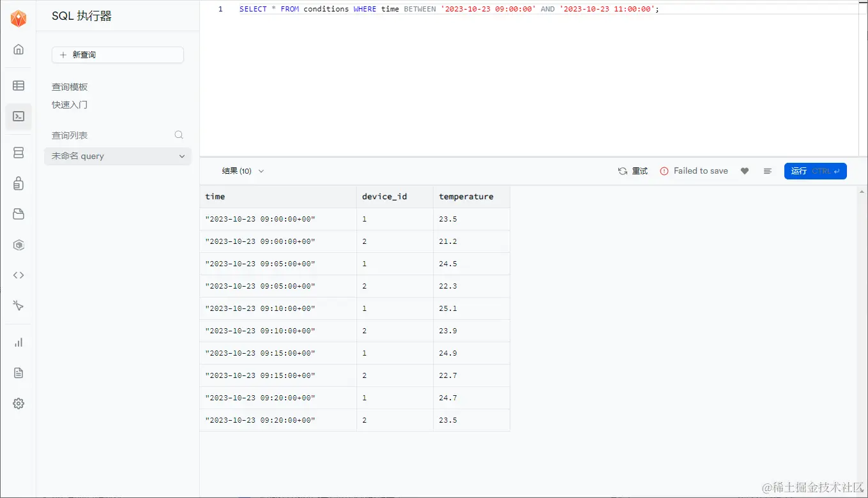Toggle the heart favorite icon for this query

click(x=745, y=170)
